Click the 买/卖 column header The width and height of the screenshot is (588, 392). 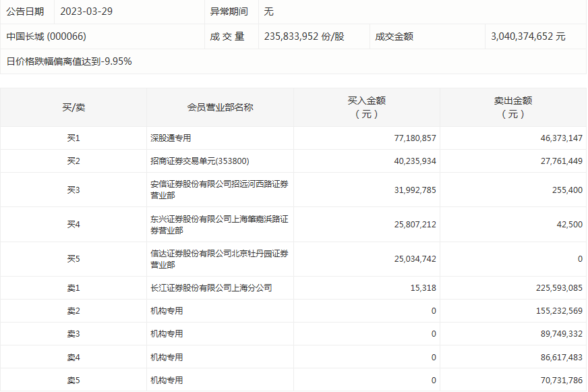[73, 107]
